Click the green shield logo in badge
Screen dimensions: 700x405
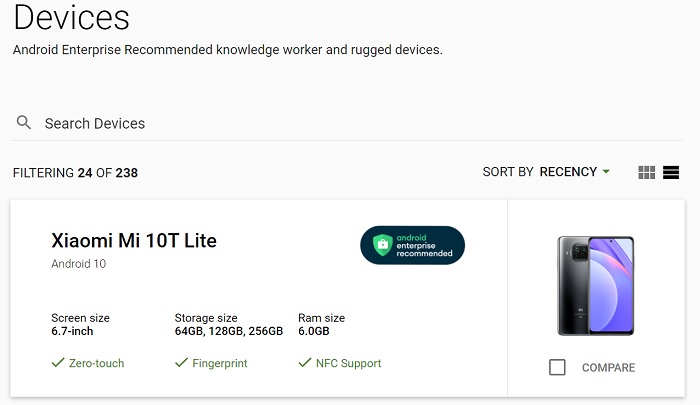tap(382, 245)
